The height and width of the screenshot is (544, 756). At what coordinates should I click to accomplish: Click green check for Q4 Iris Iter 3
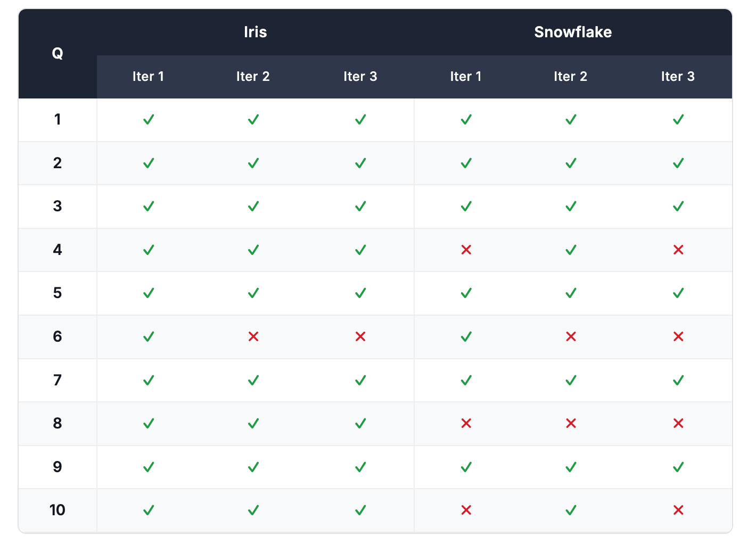360,250
